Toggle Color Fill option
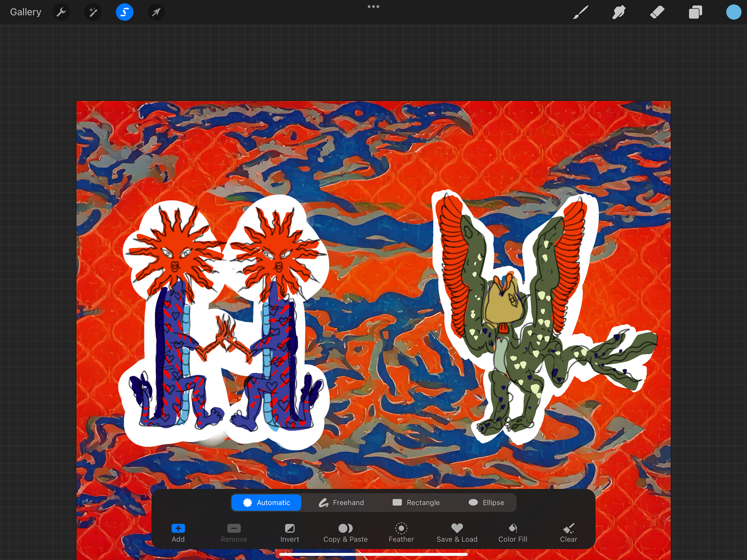The width and height of the screenshot is (747, 560). click(512, 532)
